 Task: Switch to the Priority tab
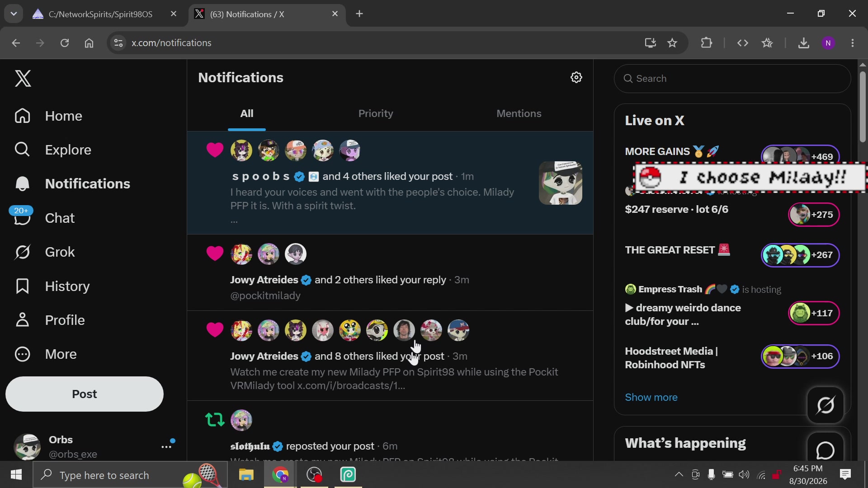click(376, 113)
